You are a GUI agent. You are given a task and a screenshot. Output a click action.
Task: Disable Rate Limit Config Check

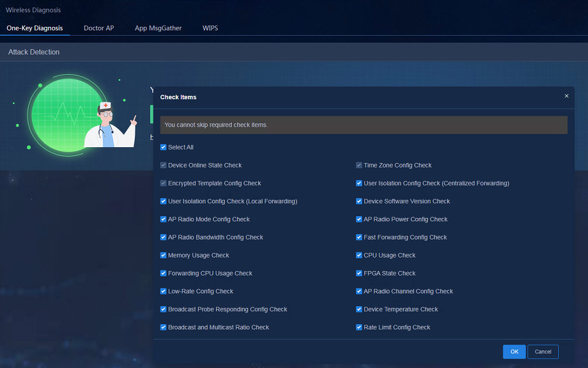(x=359, y=327)
